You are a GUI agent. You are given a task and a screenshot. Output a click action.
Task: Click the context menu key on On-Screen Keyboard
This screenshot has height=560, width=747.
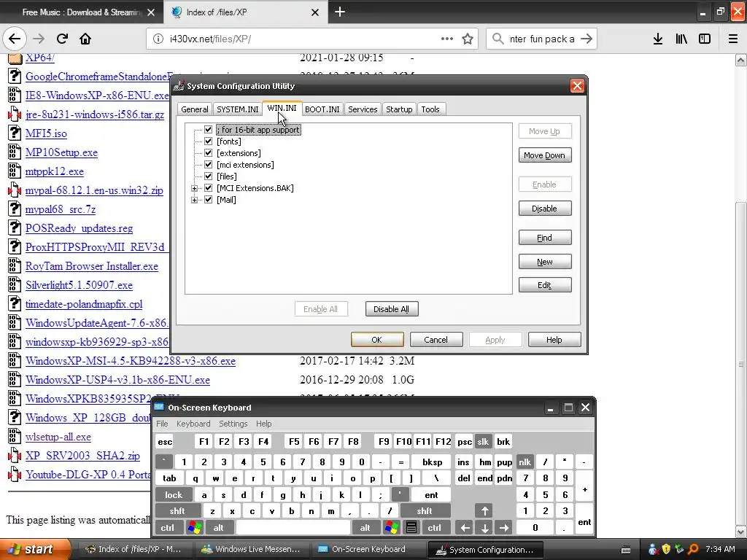411,528
